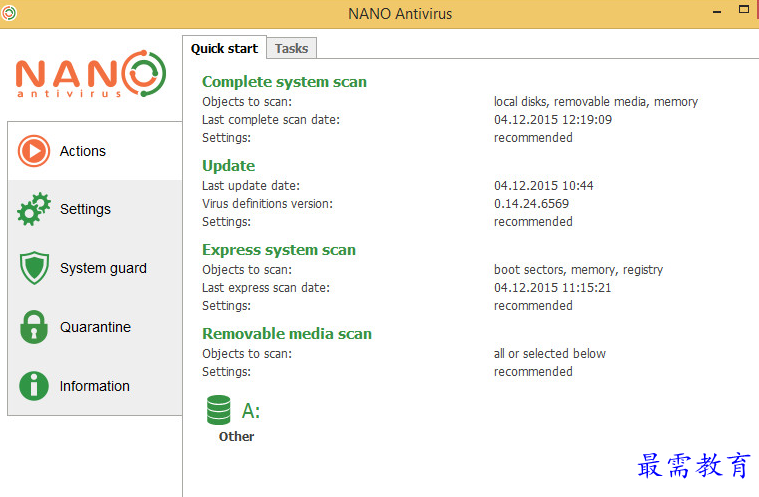759x497 pixels.
Task: Click 'local disks, removable media, memory' value
Action: [x=596, y=102]
